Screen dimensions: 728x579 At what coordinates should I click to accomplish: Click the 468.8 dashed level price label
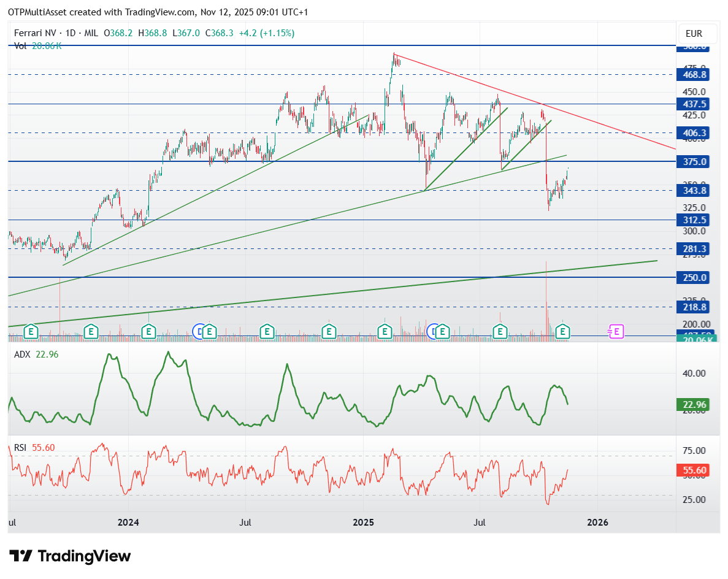click(x=694, y=74)
